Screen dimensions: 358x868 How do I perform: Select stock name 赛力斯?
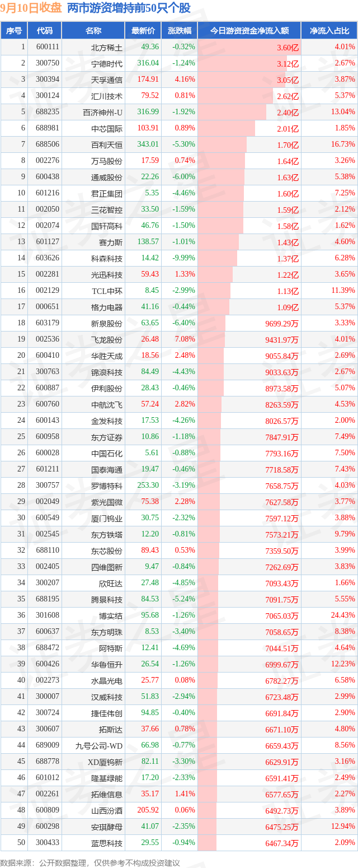(x=111, y=242)
